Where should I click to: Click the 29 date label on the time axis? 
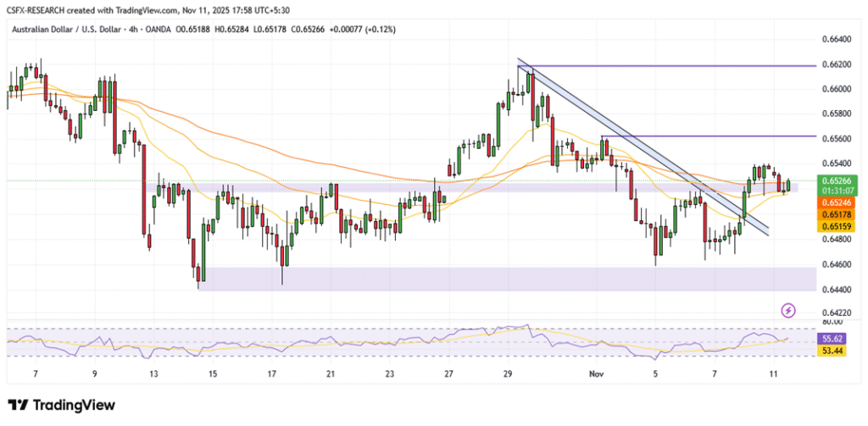[x=508, y=373]
